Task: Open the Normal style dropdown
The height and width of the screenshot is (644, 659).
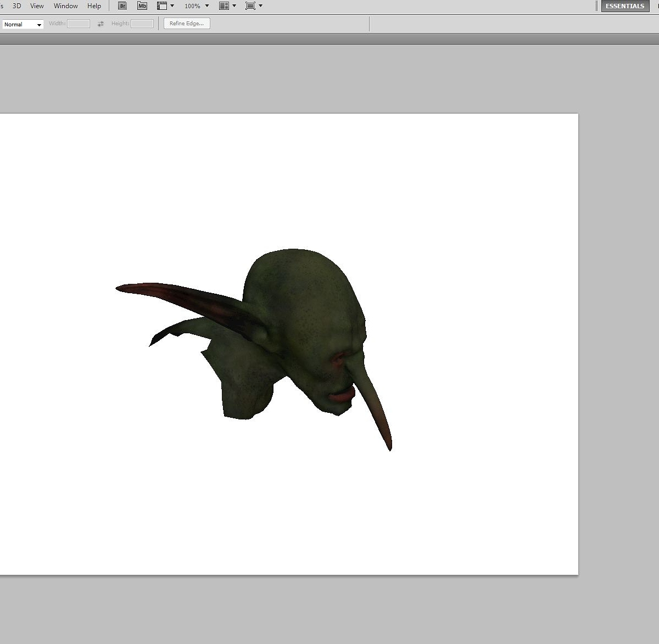Action: 23,24
